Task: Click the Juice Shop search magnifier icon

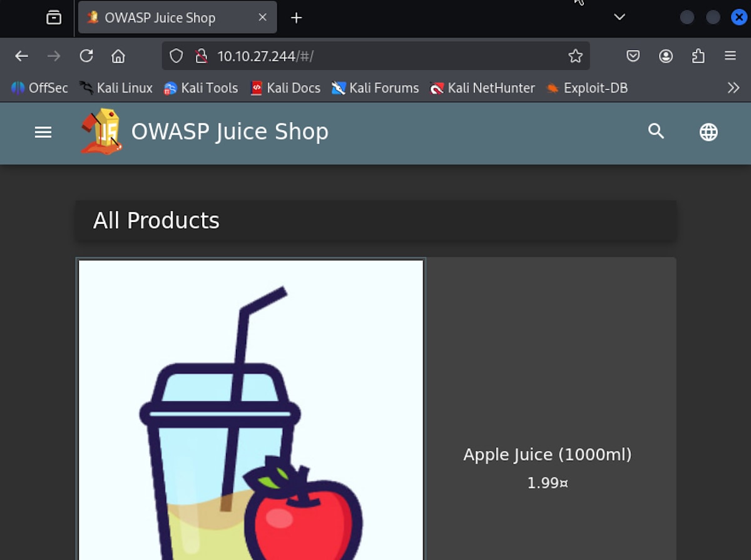Action: point(656,131)
